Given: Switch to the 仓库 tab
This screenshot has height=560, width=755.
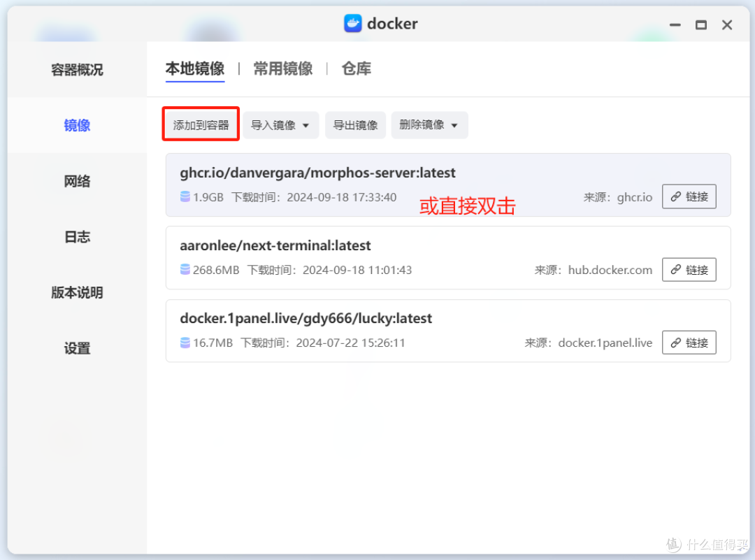Looking at the screenshot, I should (x=357, y=69).
